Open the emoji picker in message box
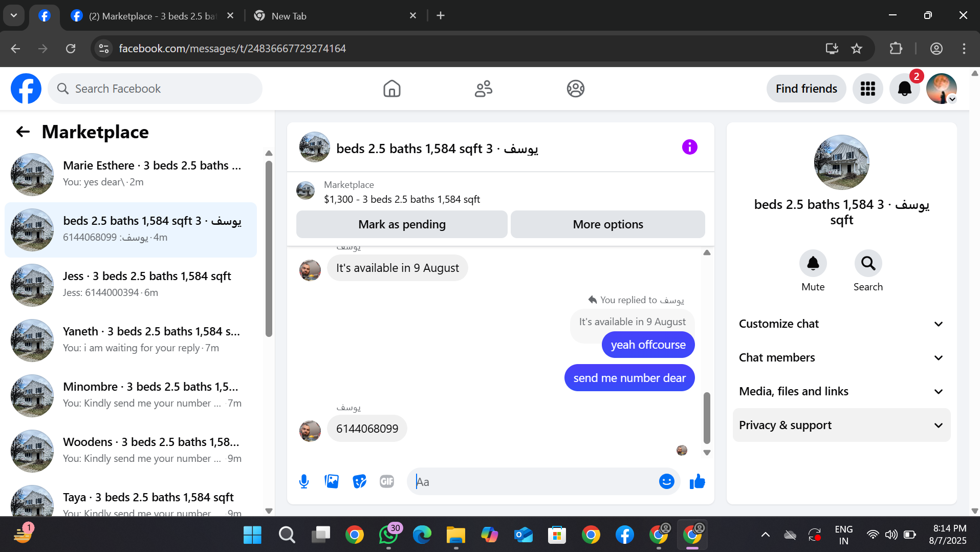This screenshot has height=552, width=980. tap(666, 481)
